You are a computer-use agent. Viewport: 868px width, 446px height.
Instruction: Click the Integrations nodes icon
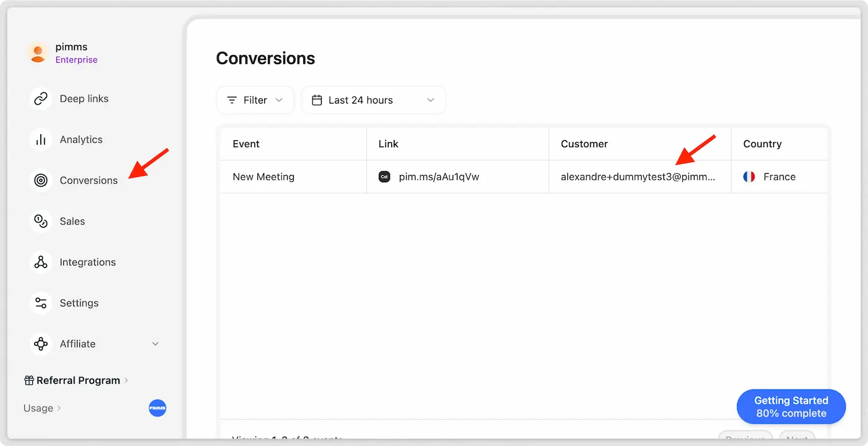coord(41,262)
